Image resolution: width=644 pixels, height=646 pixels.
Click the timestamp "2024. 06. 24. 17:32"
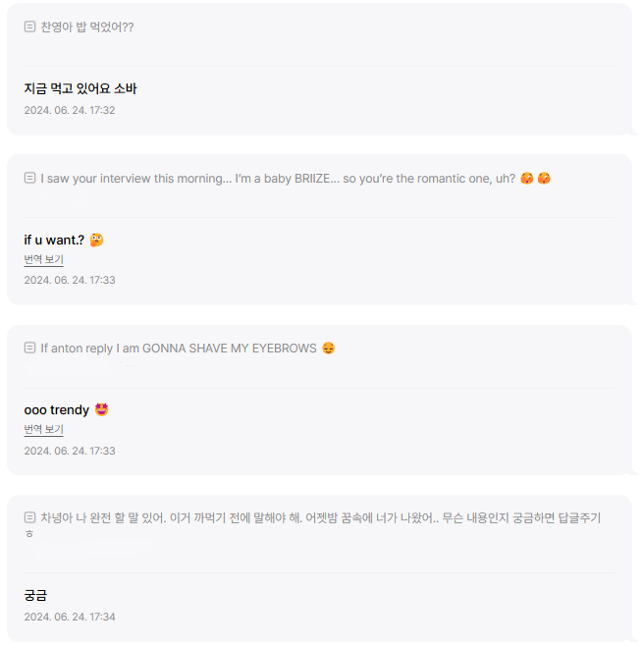pyautogui.click(x=70, y=110)
